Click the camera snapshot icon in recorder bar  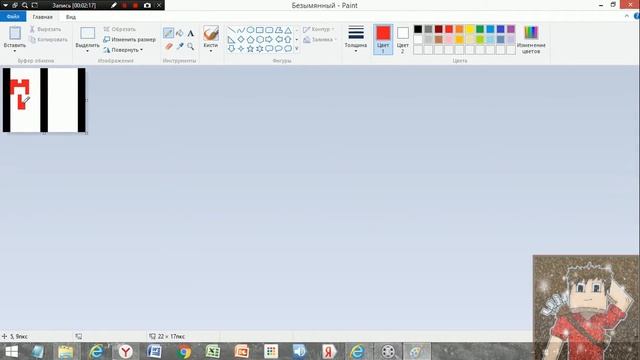tap(147, 5)
